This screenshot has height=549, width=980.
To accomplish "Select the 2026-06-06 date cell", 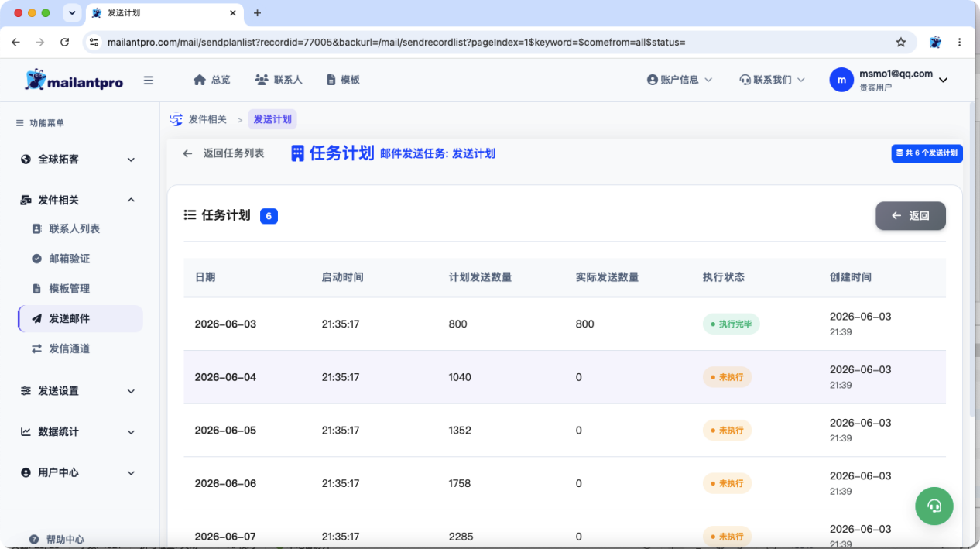I will point(225,483).
